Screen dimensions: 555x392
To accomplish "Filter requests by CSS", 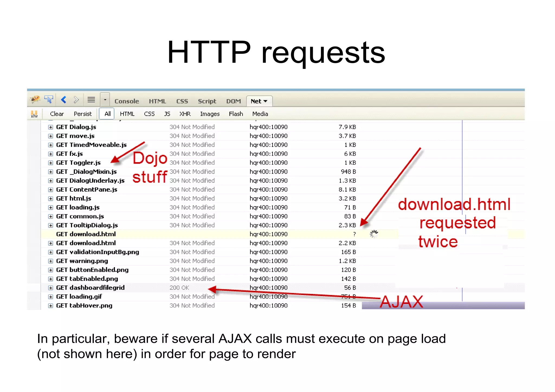I will pos(149,114).
